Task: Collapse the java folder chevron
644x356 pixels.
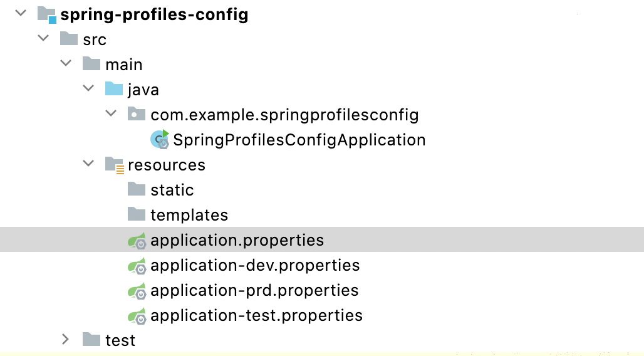Action: (x=88, y=88)
